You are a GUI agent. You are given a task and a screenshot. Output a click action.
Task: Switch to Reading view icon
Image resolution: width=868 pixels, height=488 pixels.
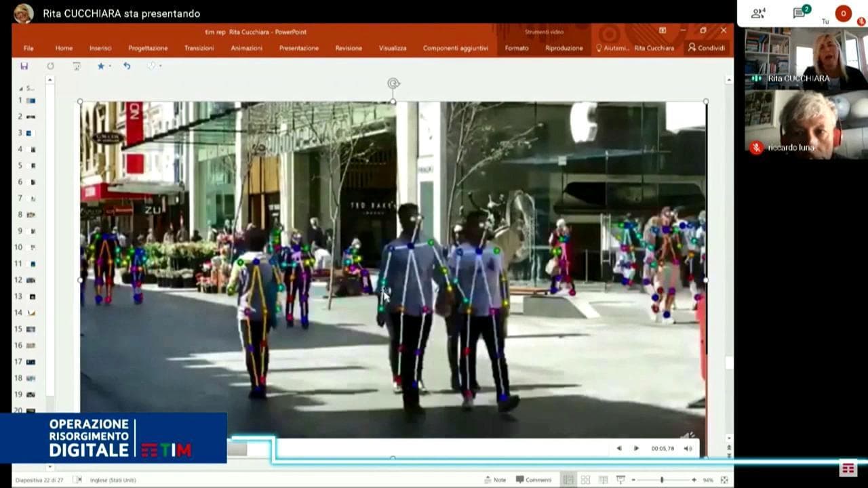(603, 480)
